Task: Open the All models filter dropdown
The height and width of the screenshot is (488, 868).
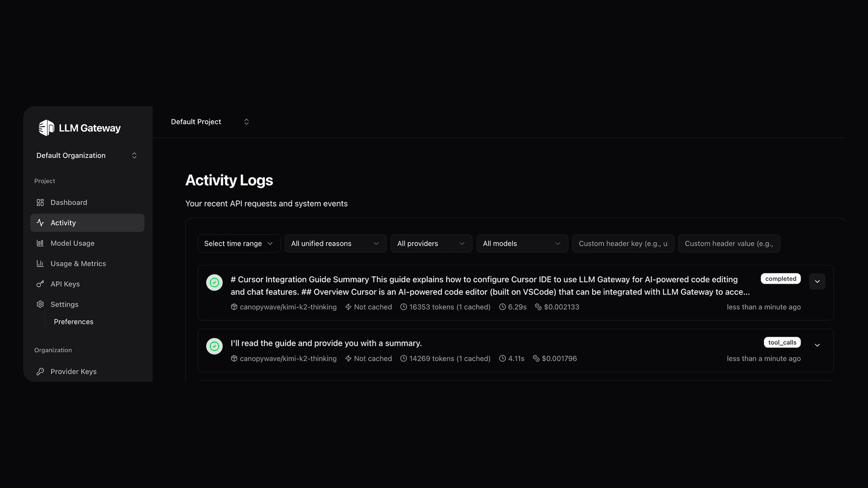Action: click(x=522, y=244)
